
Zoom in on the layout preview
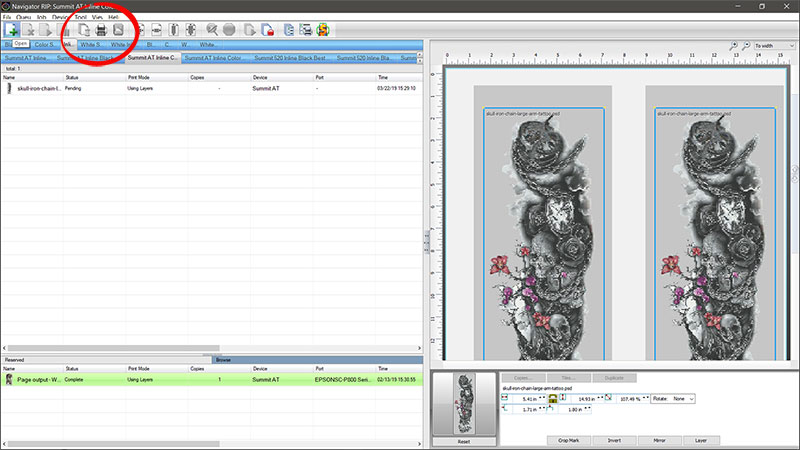734,46
